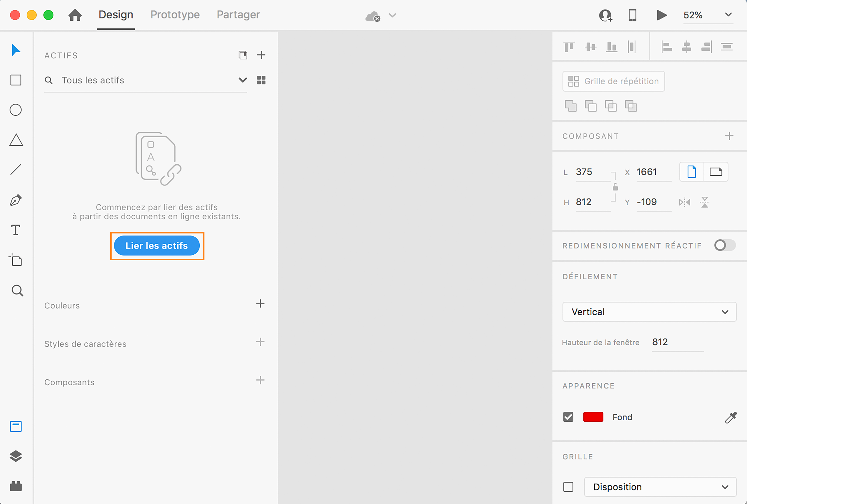Click the eyedropper next to Fond
This screenshot has height=504, width=860.
click(731, 417)
